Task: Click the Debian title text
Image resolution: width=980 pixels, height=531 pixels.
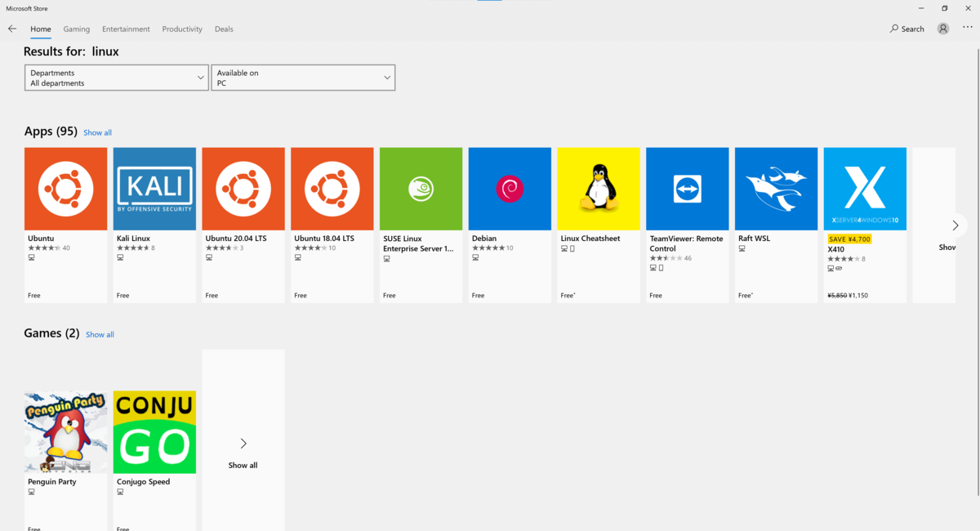Action: [x=484, y=239]
